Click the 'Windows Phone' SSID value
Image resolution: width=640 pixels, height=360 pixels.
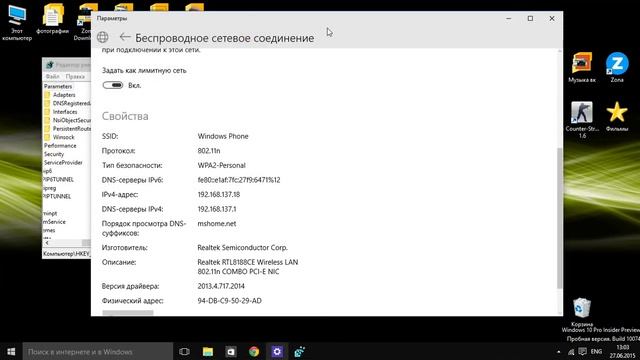223,136
